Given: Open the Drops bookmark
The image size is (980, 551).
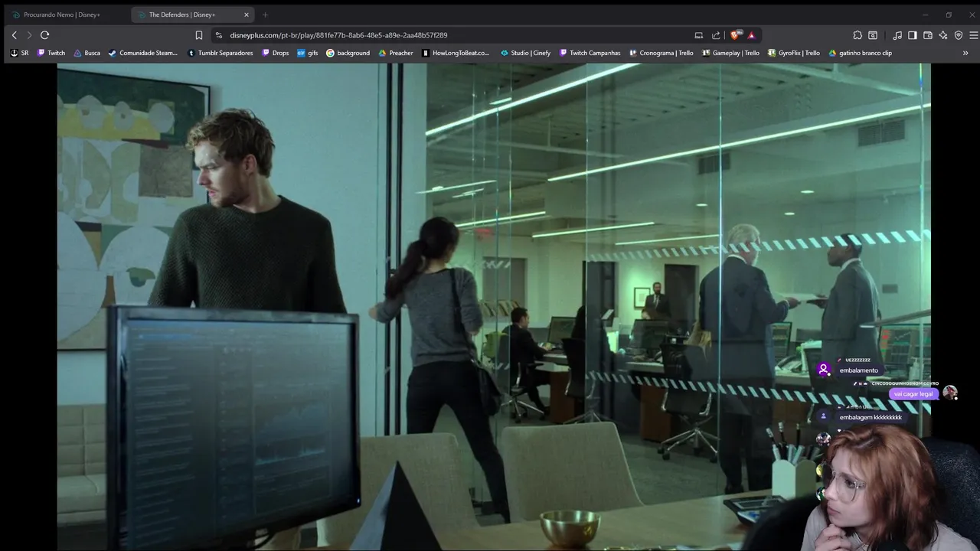Looking at the screenshot, I should pyautogui.click(x=275, y=53).
